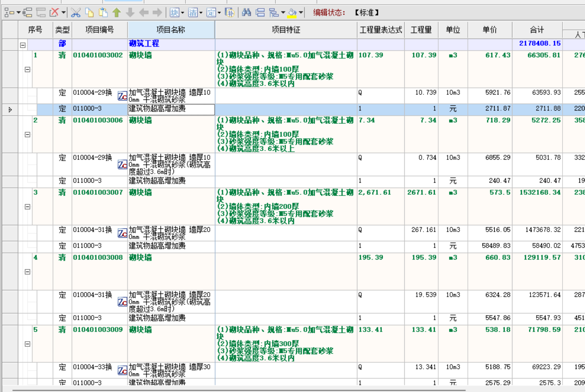Click the insert item toolbar icon
The height and width of the screenshot is (392, 585).
[9, 13]
